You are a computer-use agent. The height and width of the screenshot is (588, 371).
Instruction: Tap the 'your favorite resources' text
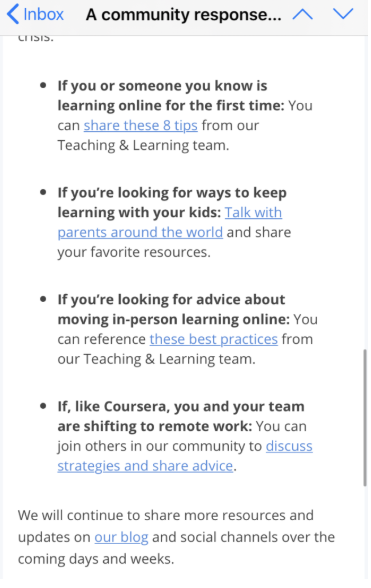tap(134, 252)
